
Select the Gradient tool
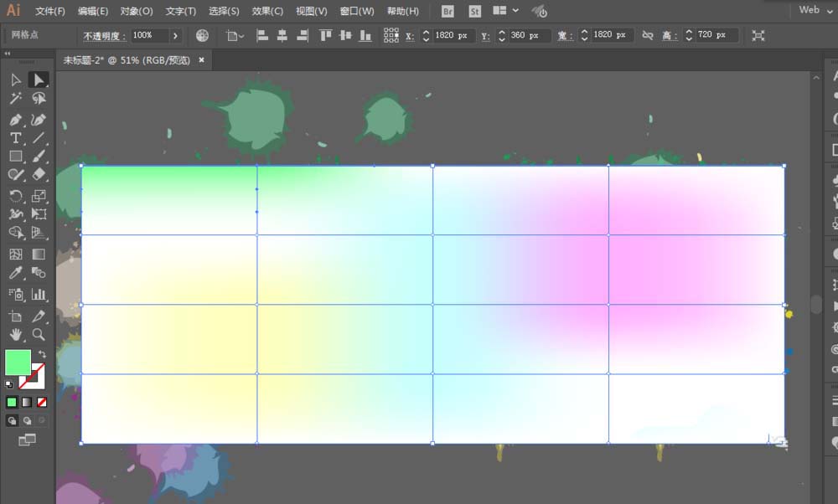tap(39, 255)
